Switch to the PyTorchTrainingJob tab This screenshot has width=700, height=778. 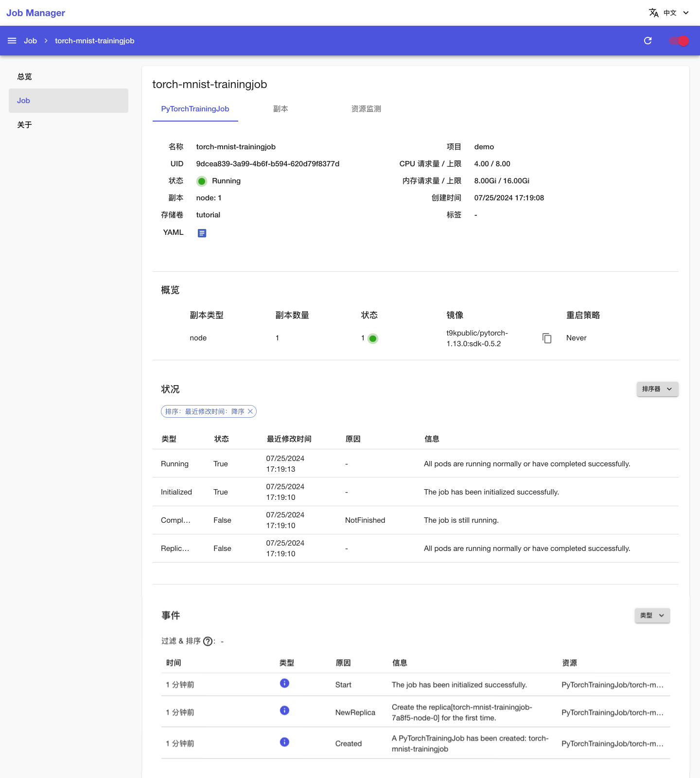tap(195, 109)
